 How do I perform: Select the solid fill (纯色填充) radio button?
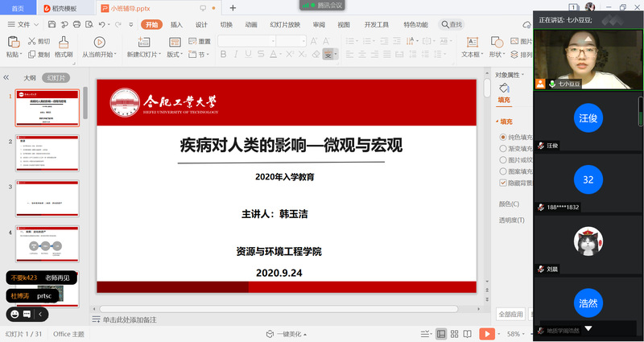pos(503,137)
